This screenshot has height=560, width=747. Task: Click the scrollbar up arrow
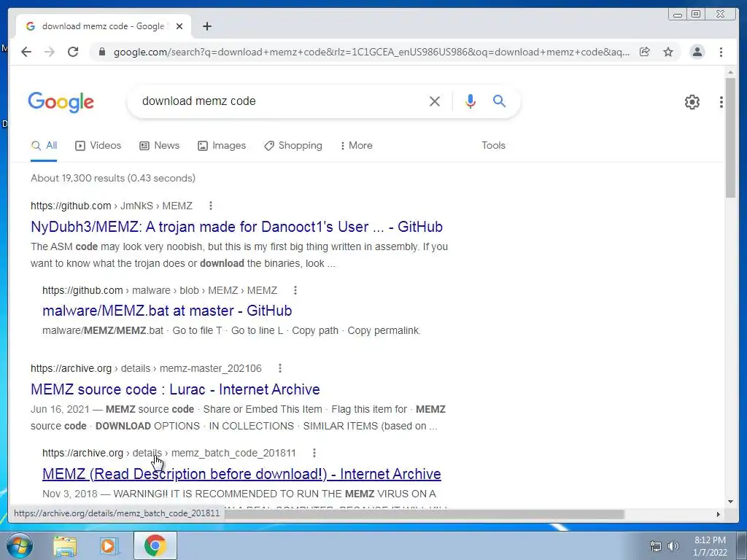[x=730, y=72]
